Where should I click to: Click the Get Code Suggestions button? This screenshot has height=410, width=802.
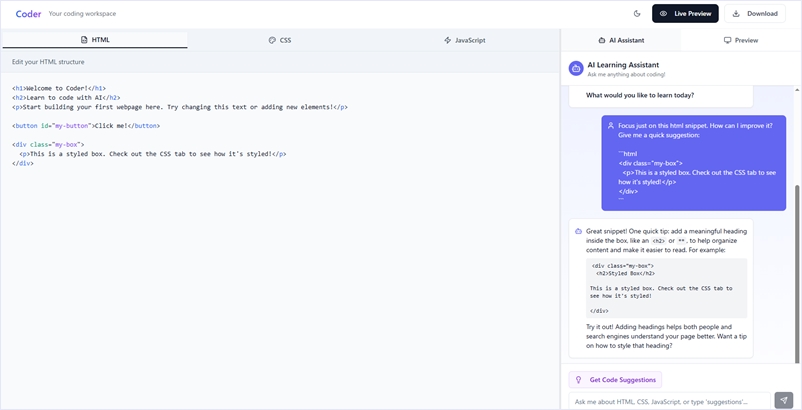point(615,380)
